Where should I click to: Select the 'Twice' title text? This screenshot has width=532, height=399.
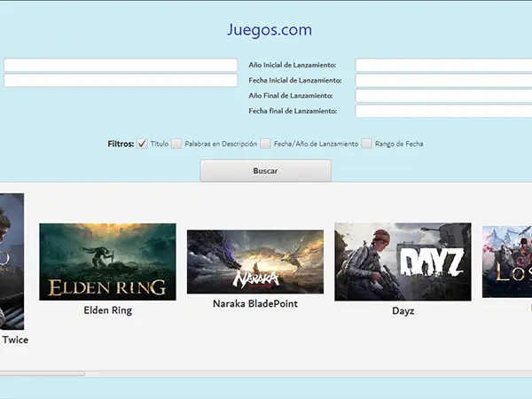15,340
